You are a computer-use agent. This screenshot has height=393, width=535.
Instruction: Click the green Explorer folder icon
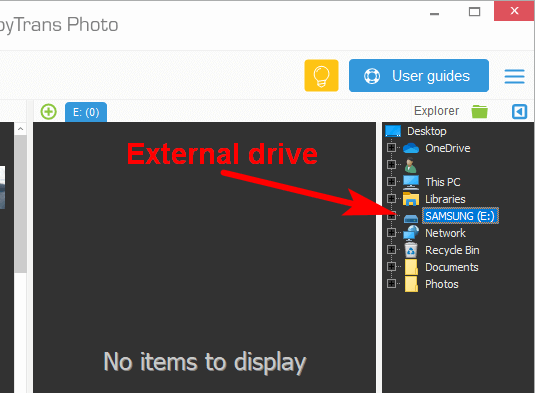(479, 112)
